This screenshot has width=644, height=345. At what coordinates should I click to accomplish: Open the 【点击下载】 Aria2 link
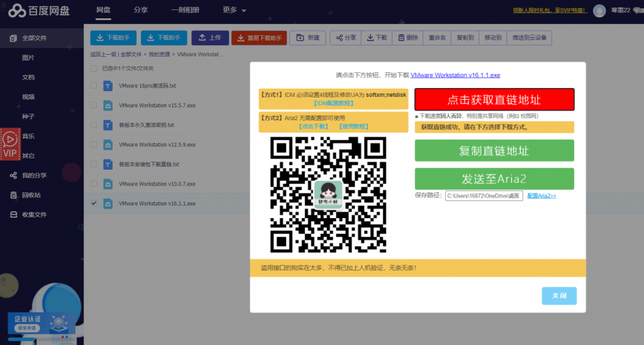click(x=314, y=126)
